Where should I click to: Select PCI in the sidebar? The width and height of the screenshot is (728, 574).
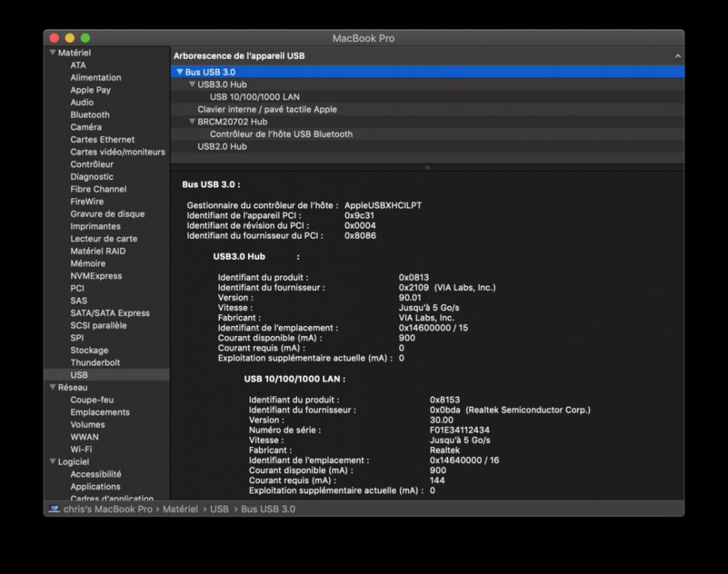(77, 289)
